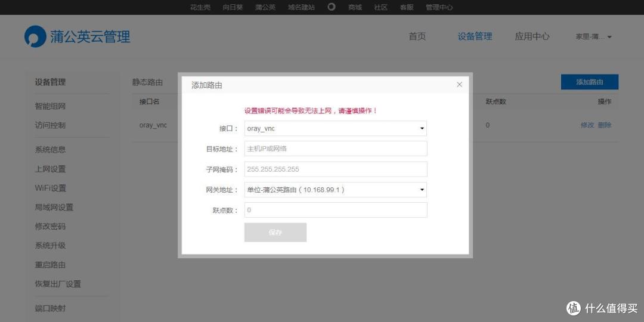Click the 跃点数 column header

click(x=496, y=101)
